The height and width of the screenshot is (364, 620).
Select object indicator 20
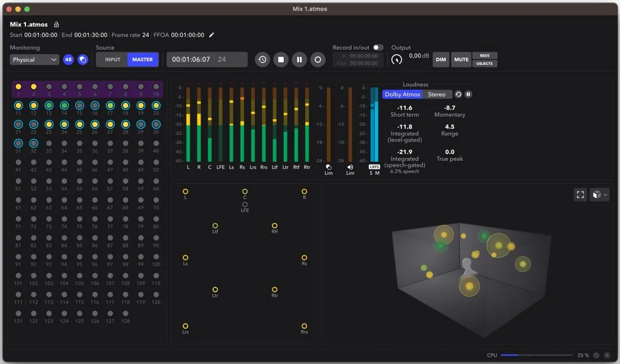click(156, 106)
